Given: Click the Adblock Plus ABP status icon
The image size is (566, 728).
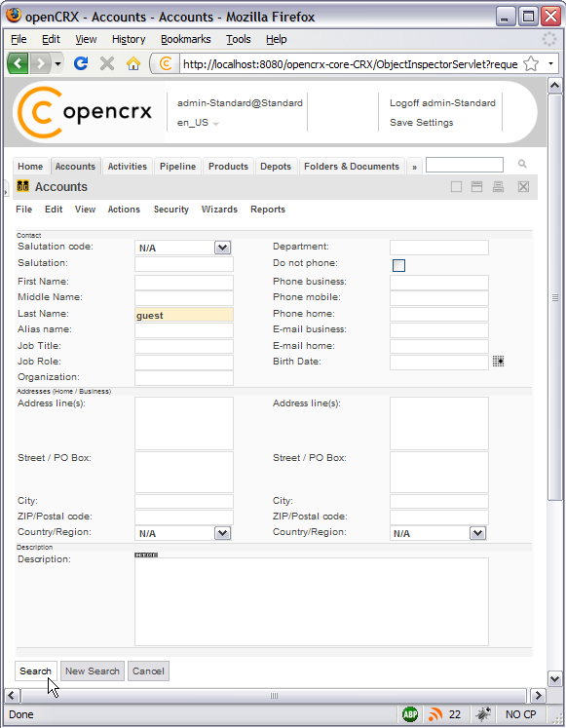Looking at the screenshot, I should point(410,714).
